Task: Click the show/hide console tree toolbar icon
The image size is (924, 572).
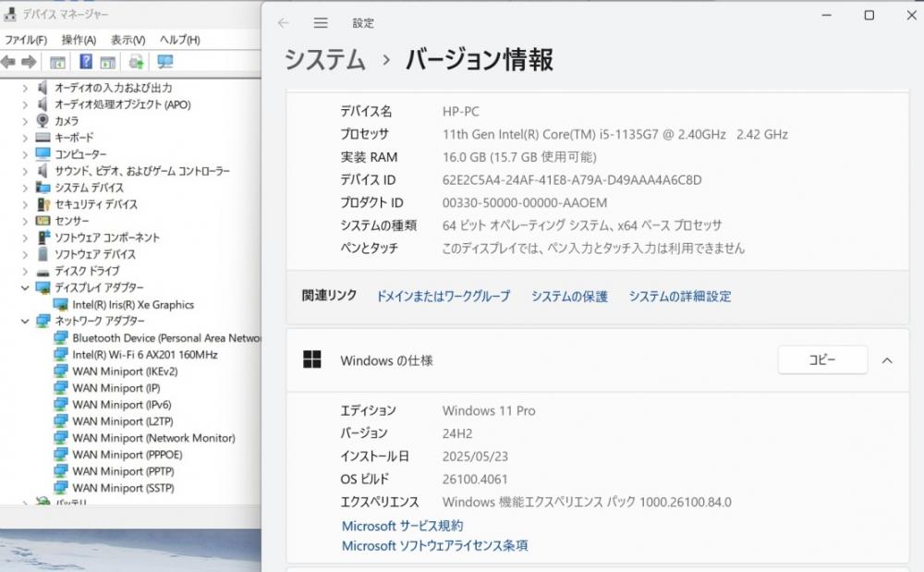Action: point(57,62)
